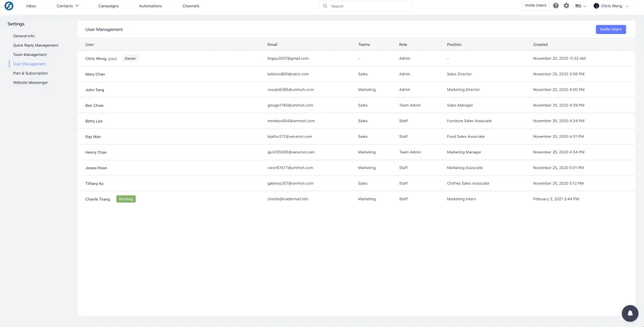Click Sales Director position cell
The image size is (644, 327).
point(459,74)
